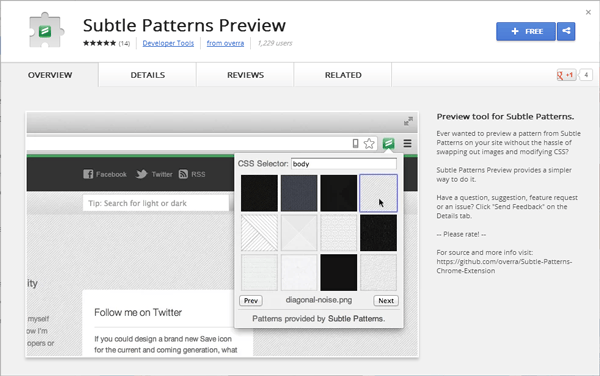
Task: Click the Subtle Patterns puzzle-piece extension icon
Action: click(46, 30)
